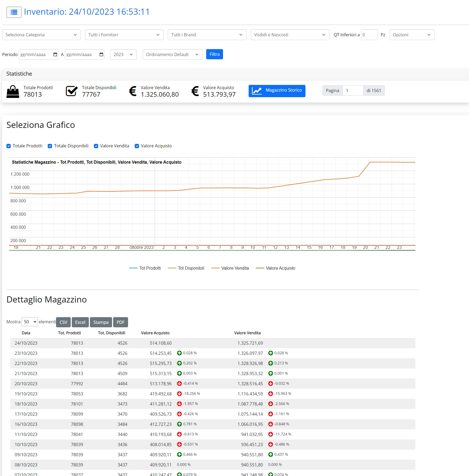Open calendar picker on Periodo start date

pyautogui.click(x=55, y=54)
